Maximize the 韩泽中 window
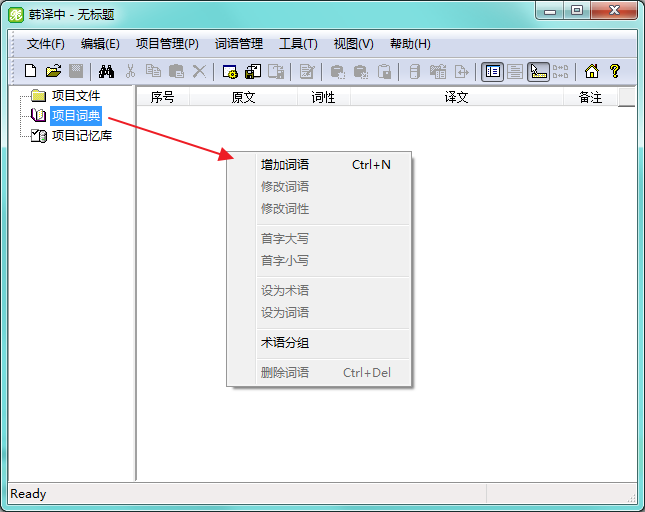The image size is (645, 512). [x=577, y=10]
